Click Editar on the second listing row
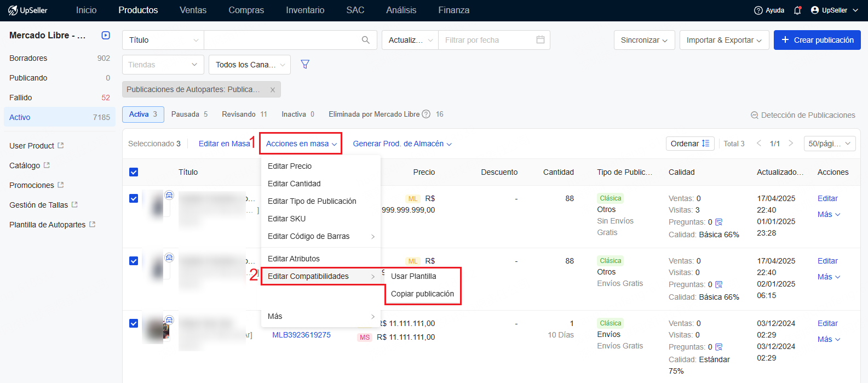Viewport: 868px width, 383px height. (827, 261)
